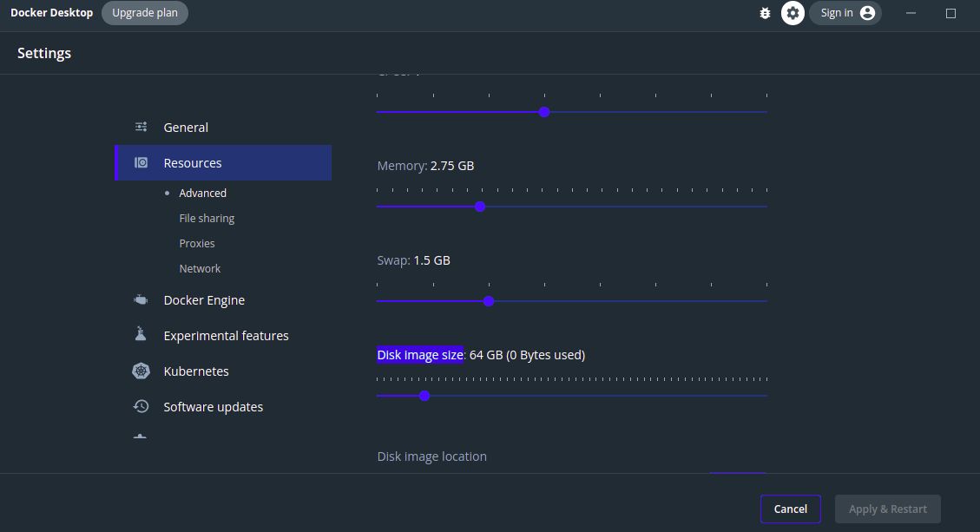Click the Disk image location label
This screenshot has height=532, width=980.
(x=432, y=456)
